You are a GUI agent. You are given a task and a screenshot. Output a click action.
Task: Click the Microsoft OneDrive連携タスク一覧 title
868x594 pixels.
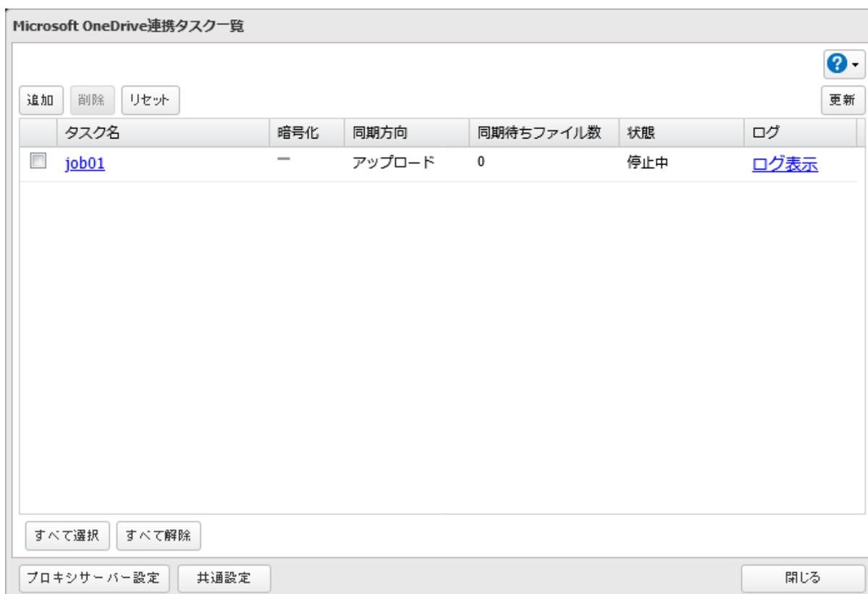click(x=128, y=26)
